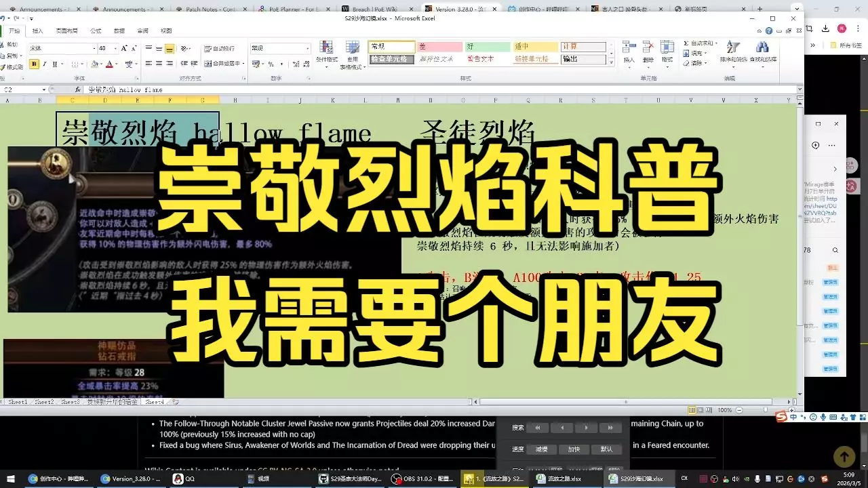Viewport: 868px width, 488px height.
Task: Click the scroll-to-top arrow button
Action: 844,456
